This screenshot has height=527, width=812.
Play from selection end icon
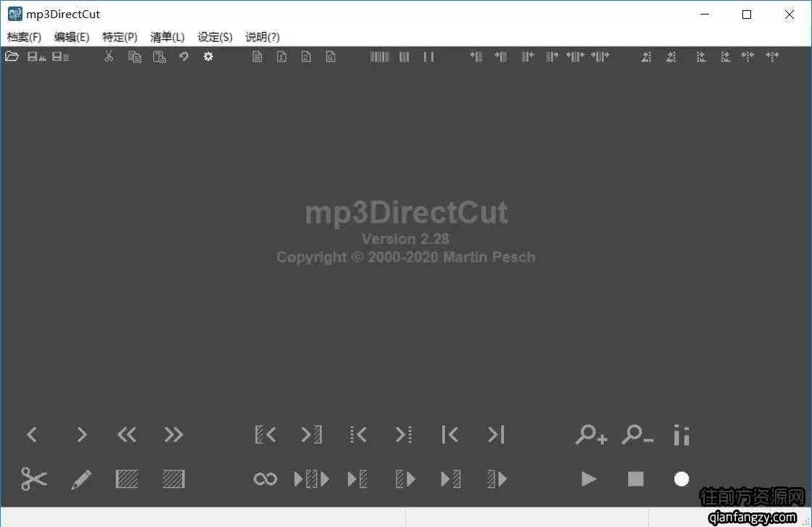click(497, 479)
